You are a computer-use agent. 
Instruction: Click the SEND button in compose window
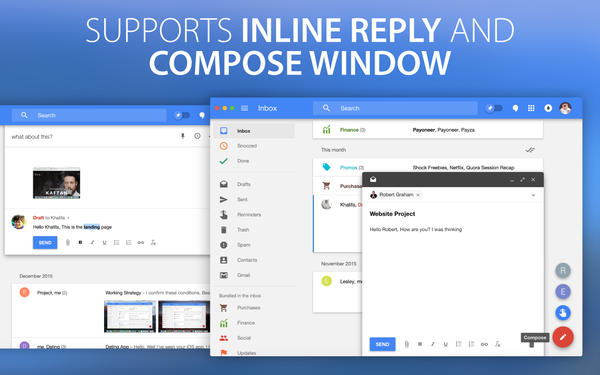click(x=382, y=344)
